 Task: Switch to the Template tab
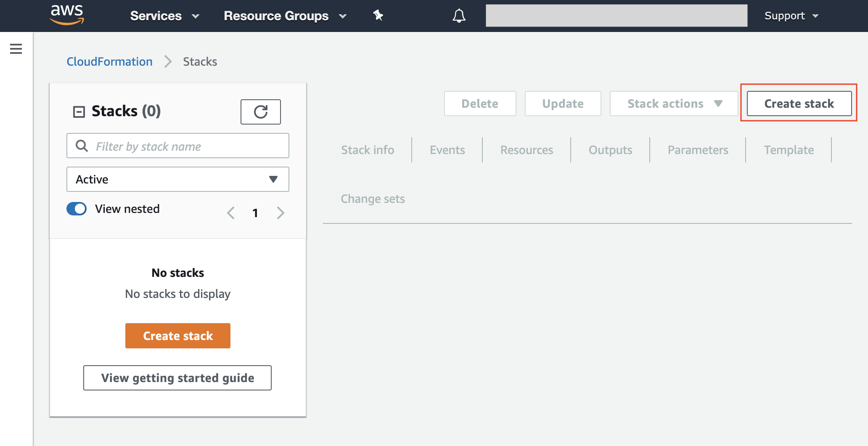coord(789,150)
